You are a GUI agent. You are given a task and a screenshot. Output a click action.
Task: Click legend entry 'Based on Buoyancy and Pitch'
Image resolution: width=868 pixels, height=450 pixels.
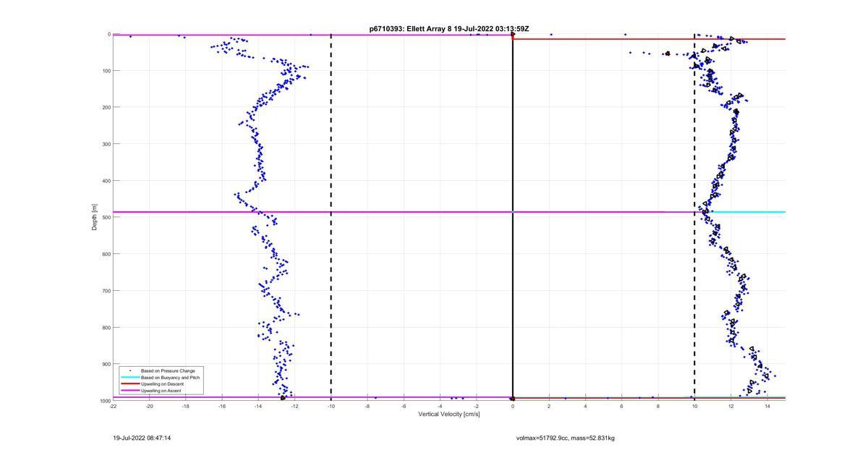[170, 378]
